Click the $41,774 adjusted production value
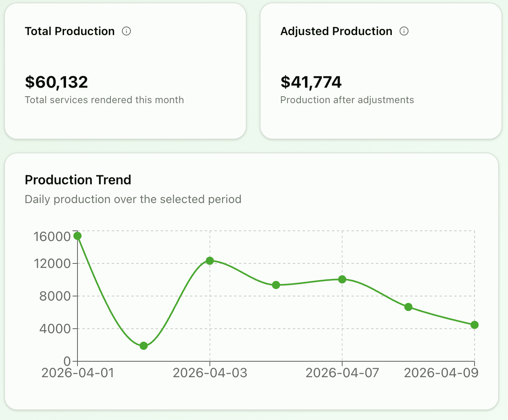508x420 pixels. 311,82
